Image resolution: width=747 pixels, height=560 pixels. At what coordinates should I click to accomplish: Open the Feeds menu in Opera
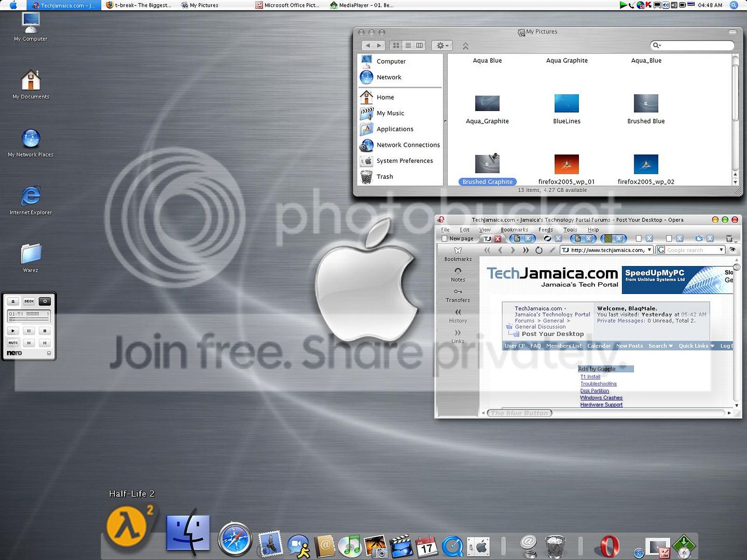tap(546, 230)
